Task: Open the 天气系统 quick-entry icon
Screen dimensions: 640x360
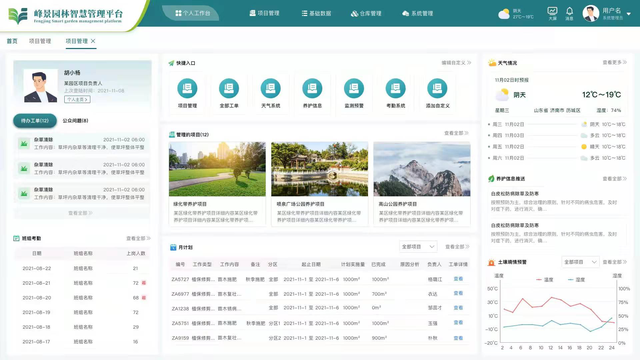Action: coord(271,88)
